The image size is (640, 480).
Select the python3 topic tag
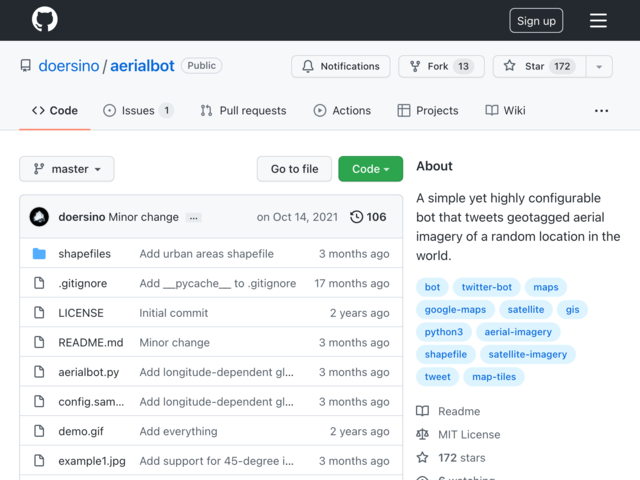click(x=444, y=332)
